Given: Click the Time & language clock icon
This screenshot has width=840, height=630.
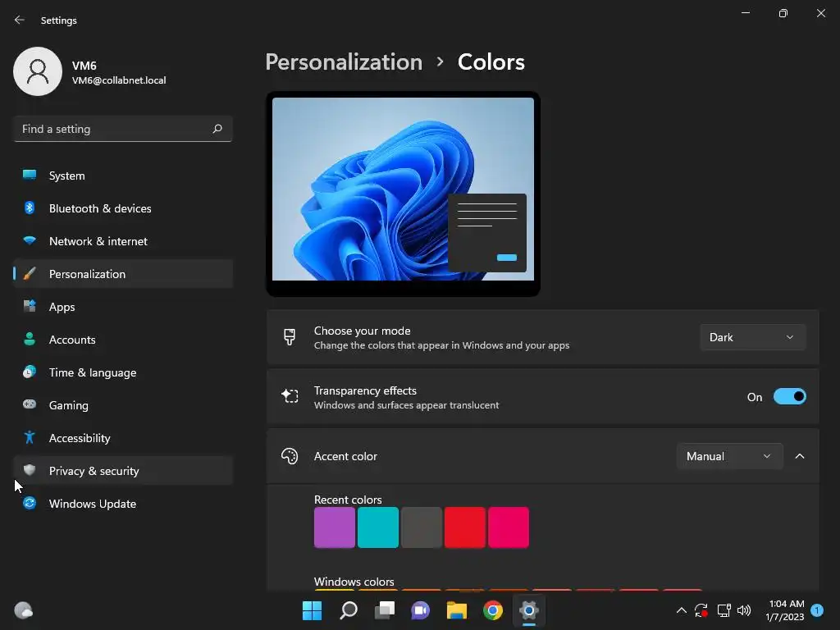Looking at the screenshot, I should pyautogui.click(x=30, y=372).
